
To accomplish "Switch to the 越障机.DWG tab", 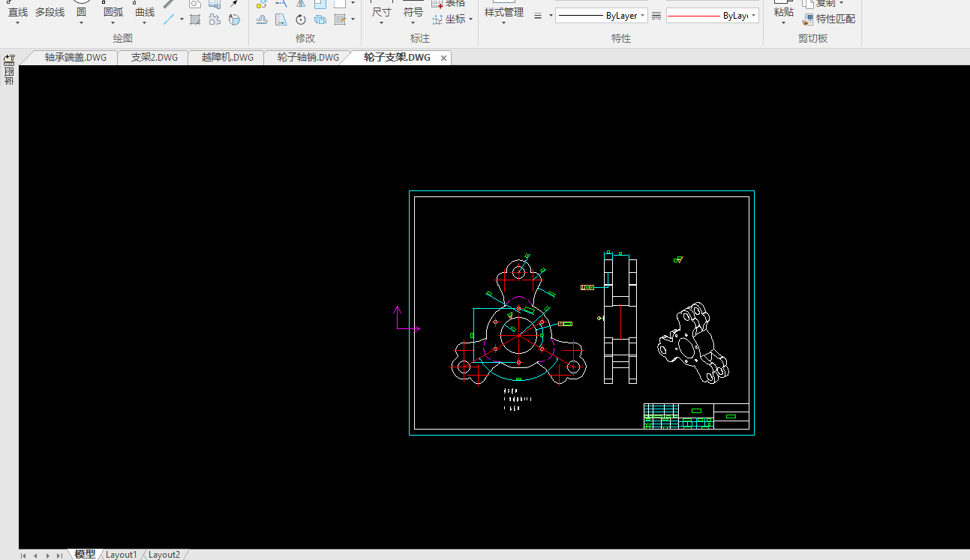I will pos(227,57).
